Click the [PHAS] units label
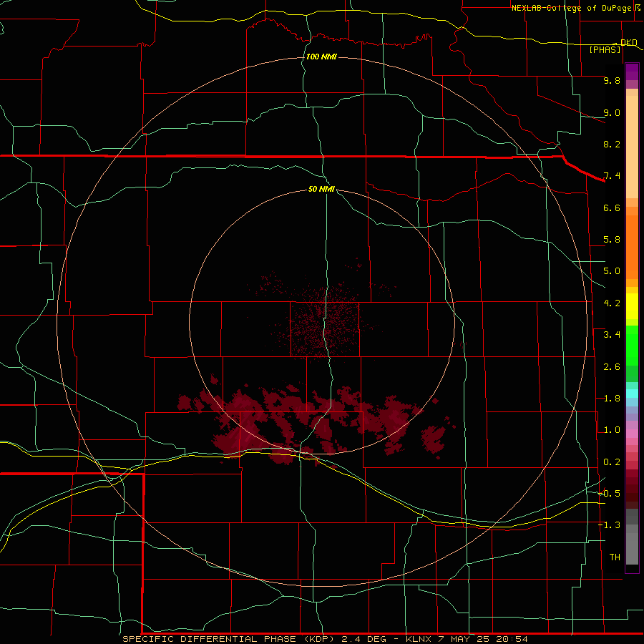 (605, 50)
